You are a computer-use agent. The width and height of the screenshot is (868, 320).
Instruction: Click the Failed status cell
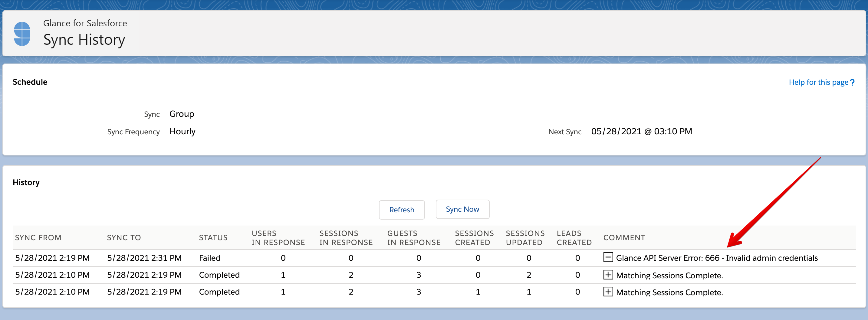(210, 258)
